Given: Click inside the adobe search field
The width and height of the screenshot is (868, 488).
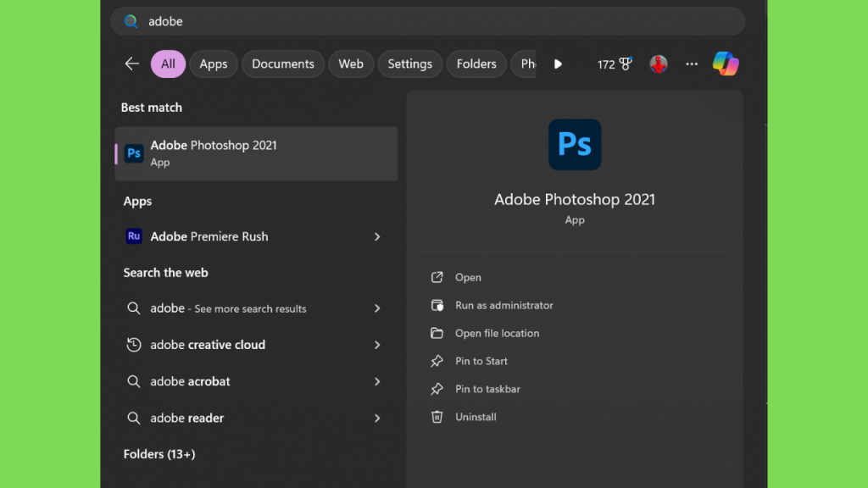Looking at the screenshot, I should coord(427,21).
